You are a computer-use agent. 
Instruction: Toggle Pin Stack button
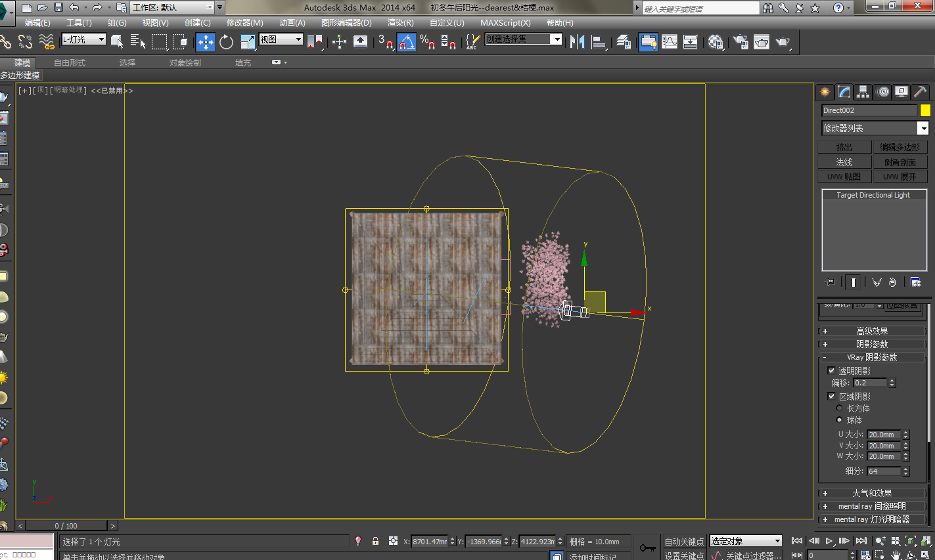click(830, 282)
